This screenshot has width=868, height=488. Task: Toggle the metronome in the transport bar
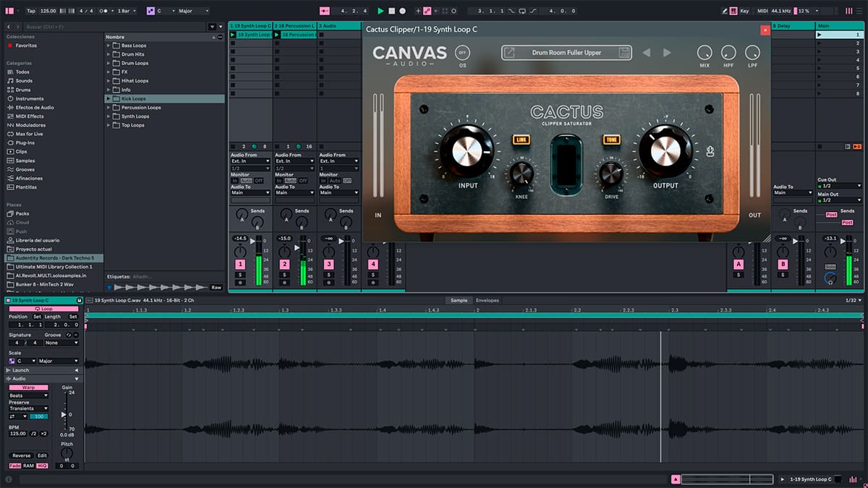104,11
